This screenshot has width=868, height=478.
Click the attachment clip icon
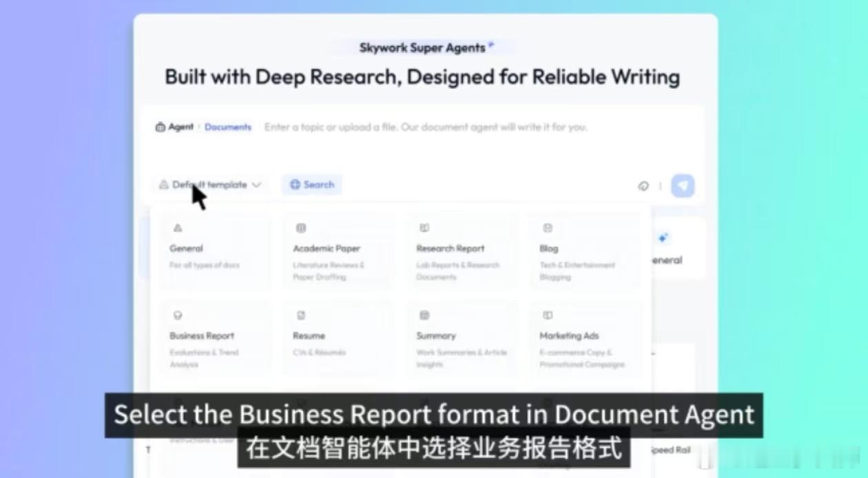point(644,186)
